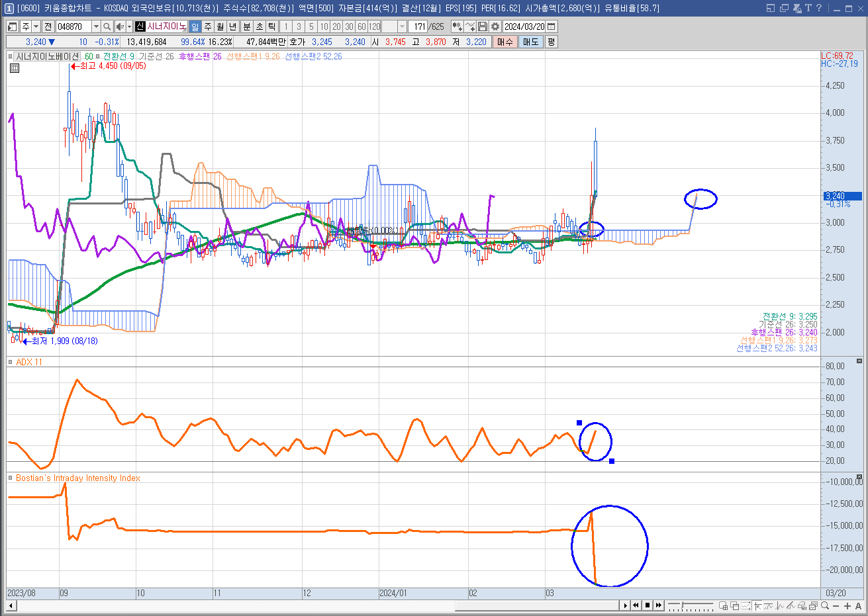
Task: Open the stock search magnifier icon
Action: coord(107,26)
